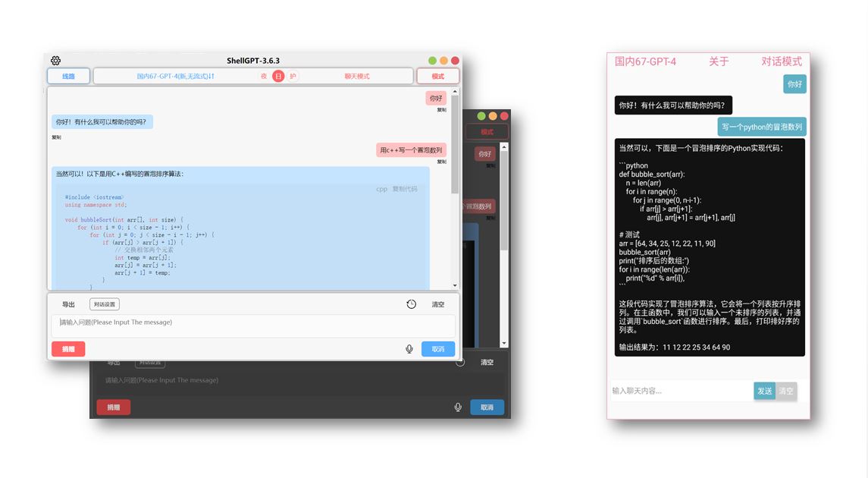The height and width of the screenshot is (478, 868).
Task: Click 导出 to export the conversation
Action: pyautogui.click(x=68, y=304)
